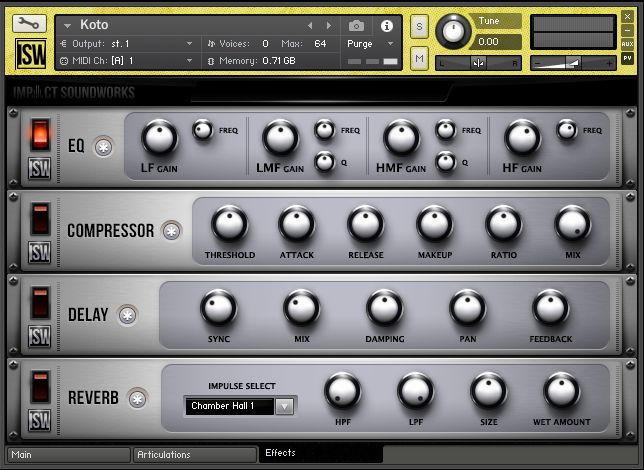Click the HF Freq knob
The width and height of the screenshot is (644, 470).
pyautogui.click(x=566, y=130)
